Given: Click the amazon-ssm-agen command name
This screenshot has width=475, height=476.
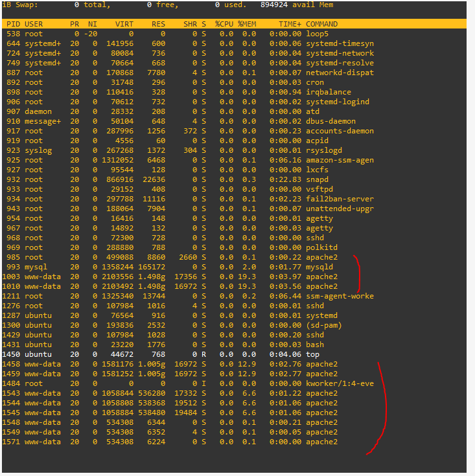Looking at the screenshot, I should click(x=340, y=160).
